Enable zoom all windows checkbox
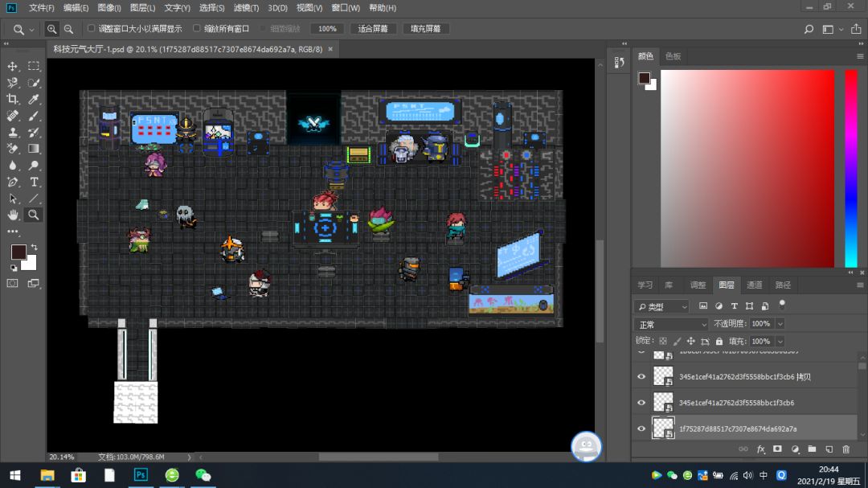Image resolution: width=868 pixels, height=488 pixels. pos(197,28)
